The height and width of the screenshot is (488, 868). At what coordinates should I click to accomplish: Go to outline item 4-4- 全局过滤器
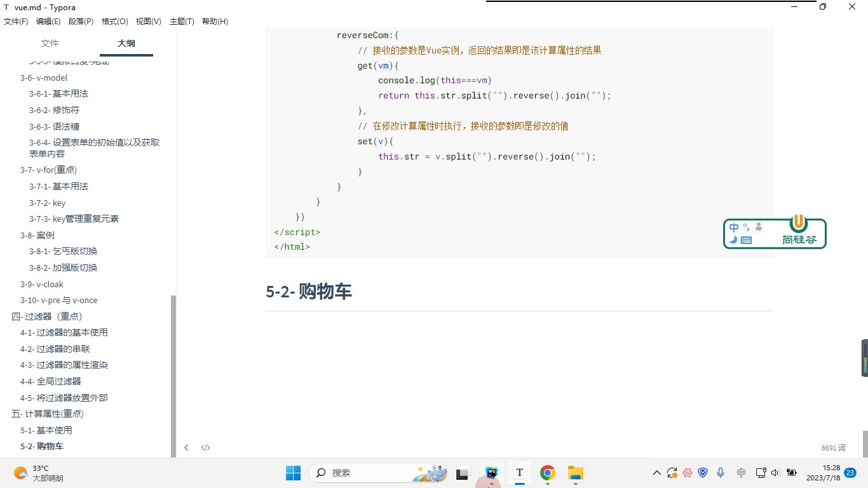51,381
